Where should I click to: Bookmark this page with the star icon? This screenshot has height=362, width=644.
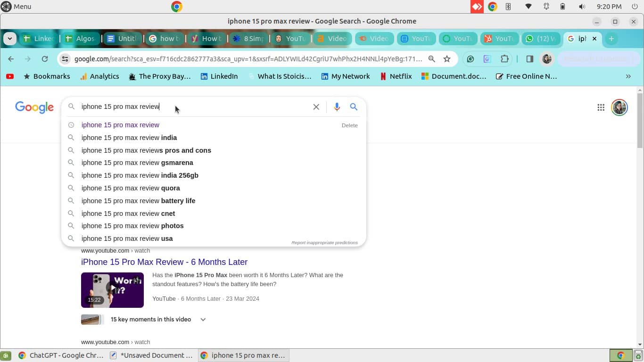pos(447,59)
